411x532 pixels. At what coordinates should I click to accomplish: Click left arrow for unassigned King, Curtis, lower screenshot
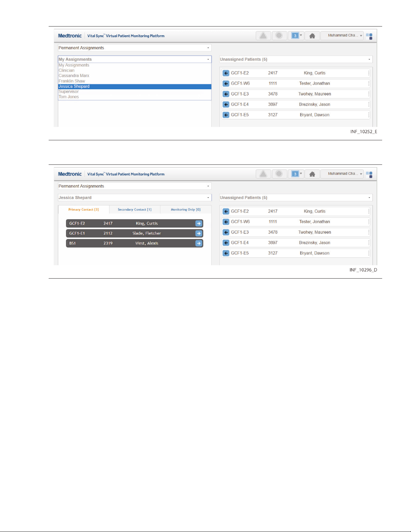coord(226,211)
